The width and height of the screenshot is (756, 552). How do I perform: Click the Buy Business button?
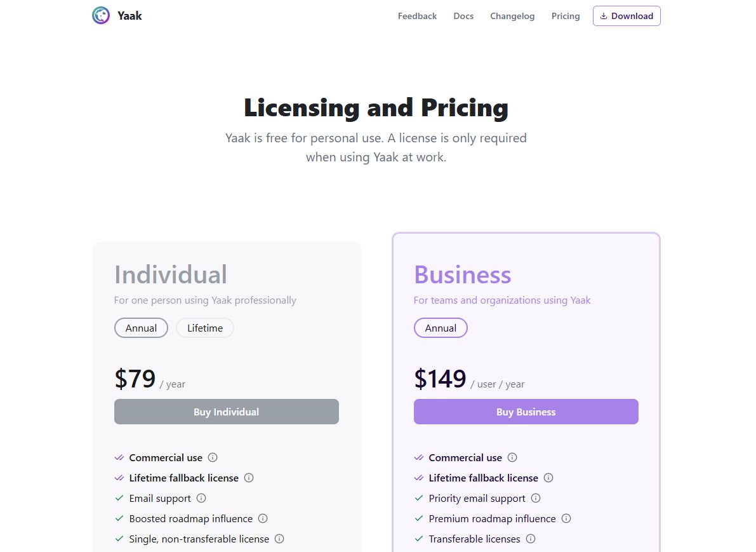pyautogui.click(x=526, y=412)
